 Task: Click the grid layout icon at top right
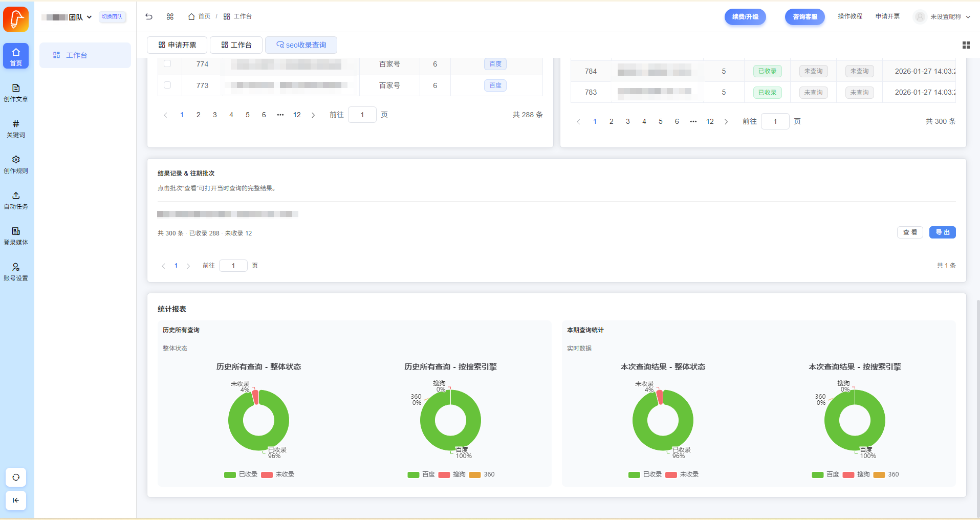pos(966,45)
